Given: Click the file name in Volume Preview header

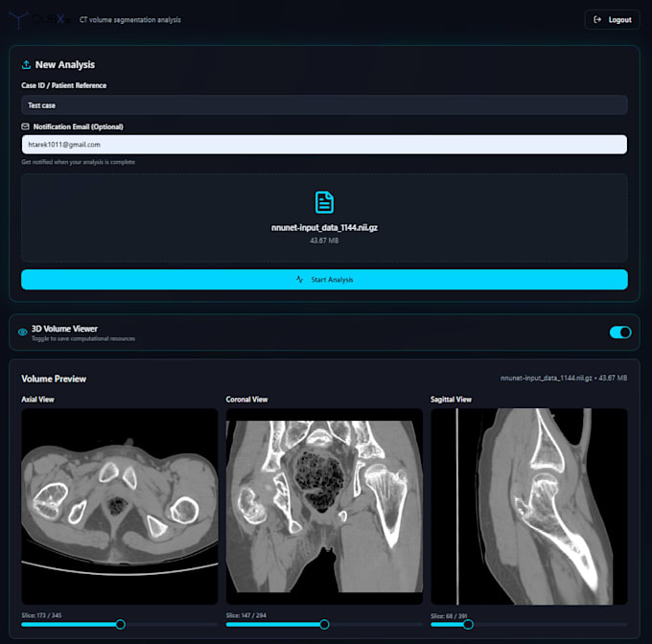Looking at the screenshot, I should tap(546, 379).
